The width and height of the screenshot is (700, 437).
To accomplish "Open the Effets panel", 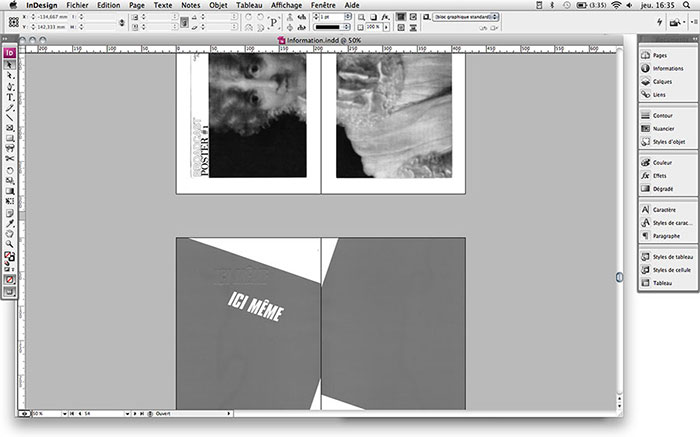I will (659, 175).
